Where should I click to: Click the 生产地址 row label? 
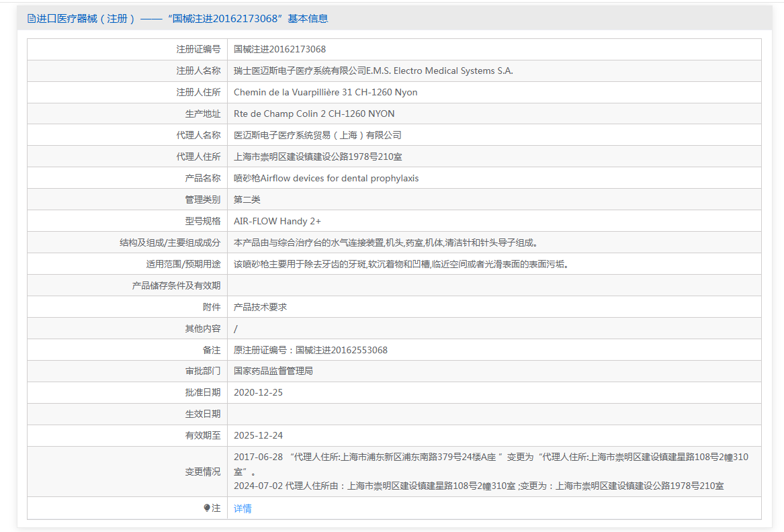coord(202,114)
